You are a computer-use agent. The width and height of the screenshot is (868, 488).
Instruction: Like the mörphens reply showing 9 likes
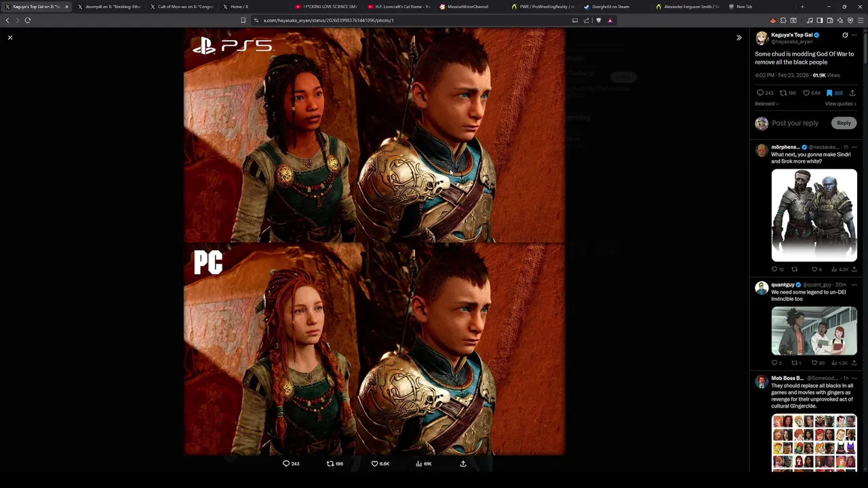pos(814,269)
